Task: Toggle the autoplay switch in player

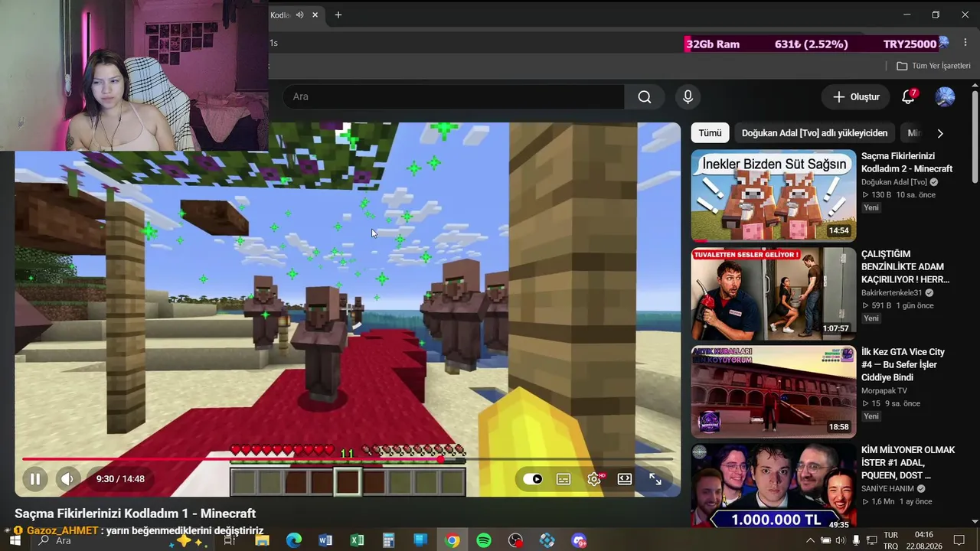Action: click(x=533, y=479)
